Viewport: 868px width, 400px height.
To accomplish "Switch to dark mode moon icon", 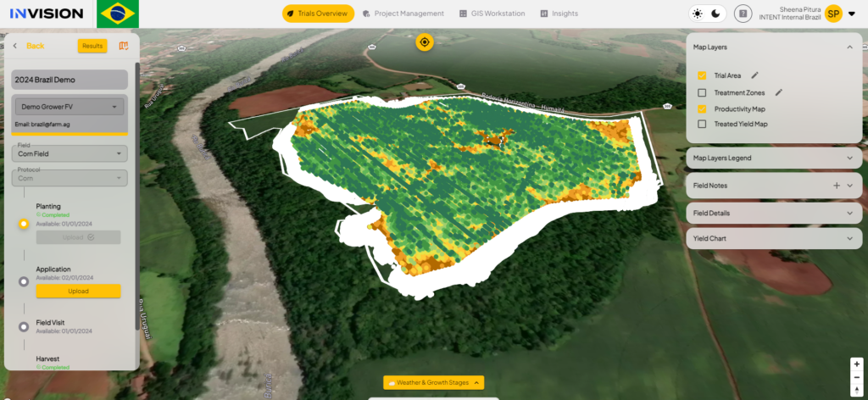I will [x=716, y=14].
